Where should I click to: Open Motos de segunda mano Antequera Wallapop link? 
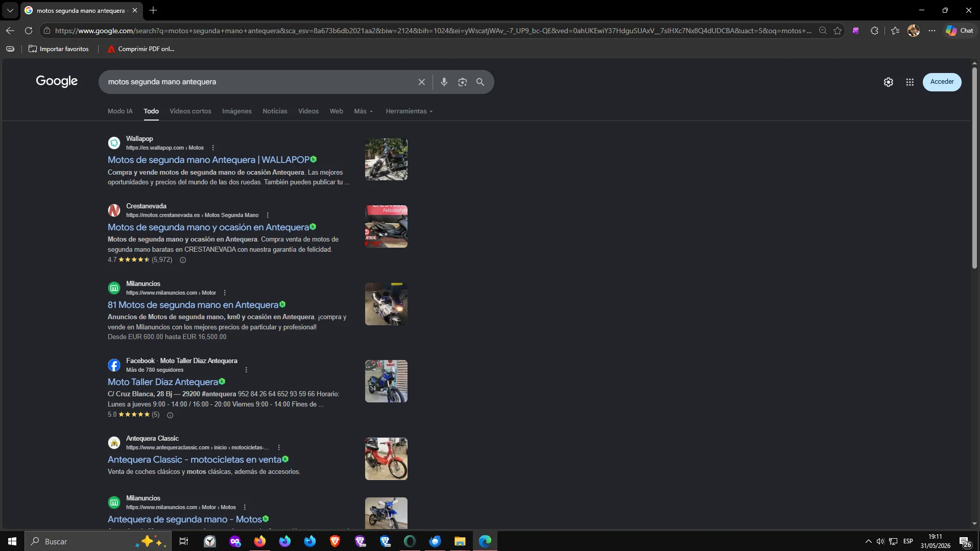pos(208,160)
